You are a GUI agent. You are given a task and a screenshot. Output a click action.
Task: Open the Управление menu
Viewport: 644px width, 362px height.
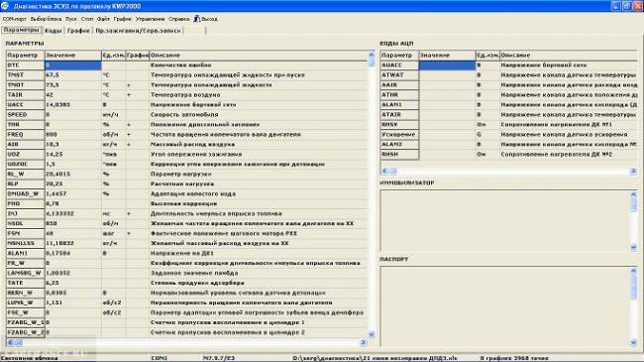[150, 19]
